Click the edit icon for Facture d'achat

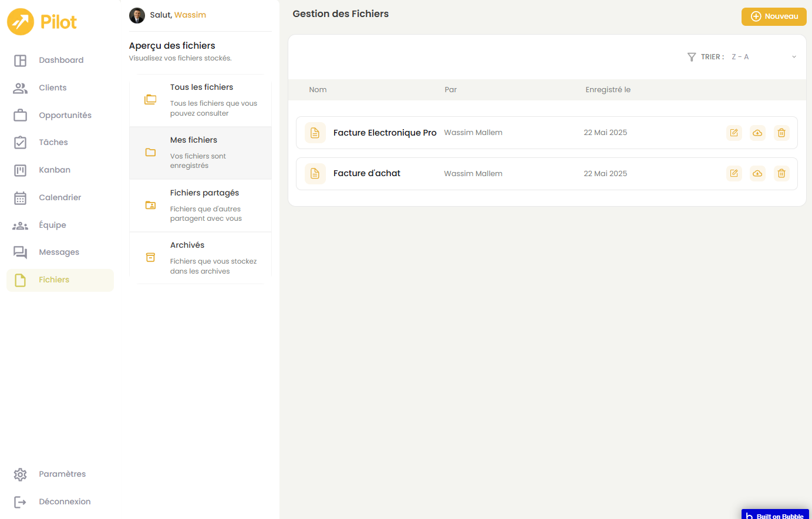[734, 173]
